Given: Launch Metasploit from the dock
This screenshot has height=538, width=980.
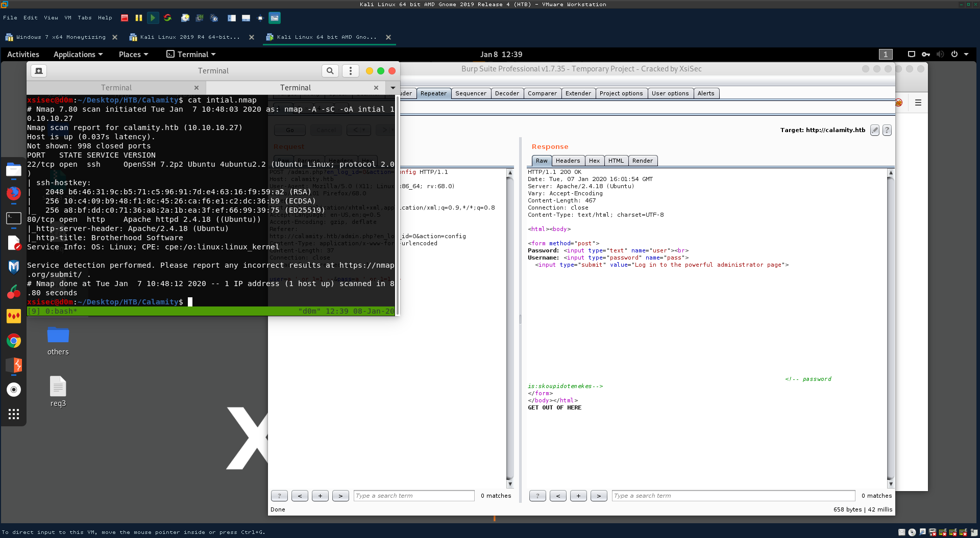Looking at the screenshot, I should click(14, 267).
